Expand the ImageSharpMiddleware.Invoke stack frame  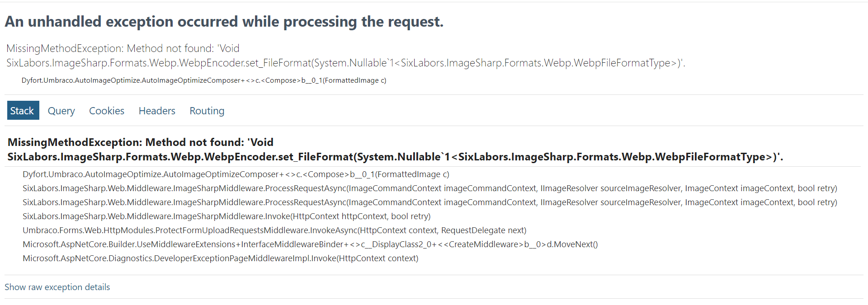click(x=226, y=216)
